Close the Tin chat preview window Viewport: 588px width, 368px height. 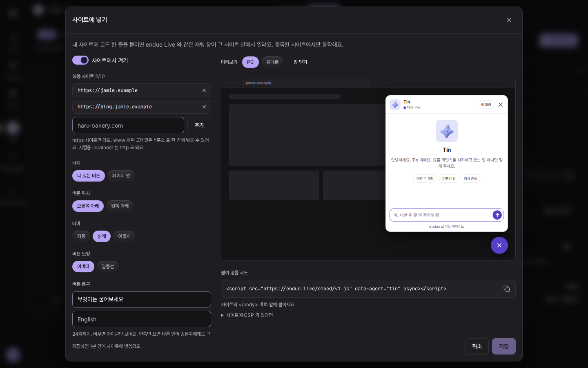point(501,105)
